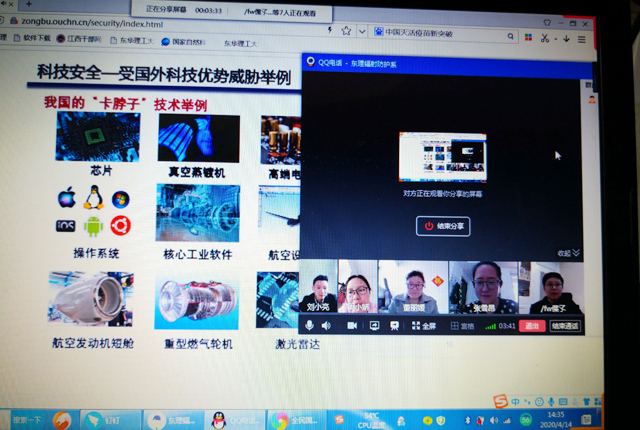Select the grid layout (宫格) view
The width and height of the screenshot is (640, 430).
(x=462, y=326)
